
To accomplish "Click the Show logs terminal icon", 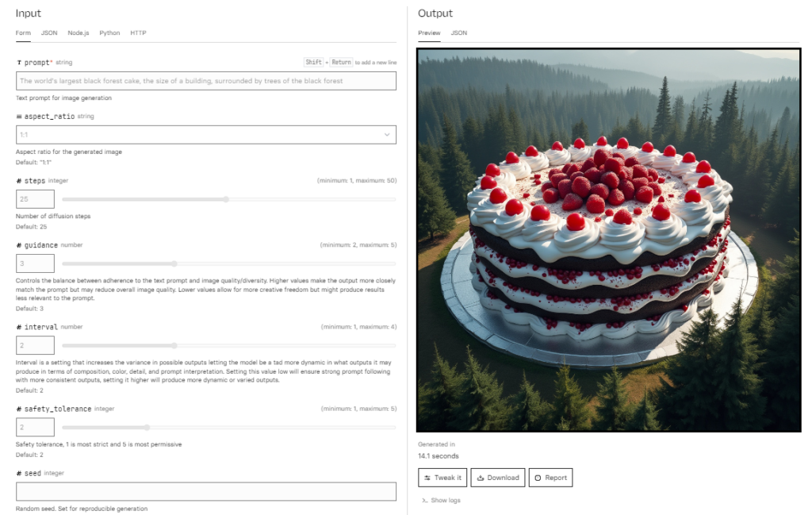I will point(425,501).
